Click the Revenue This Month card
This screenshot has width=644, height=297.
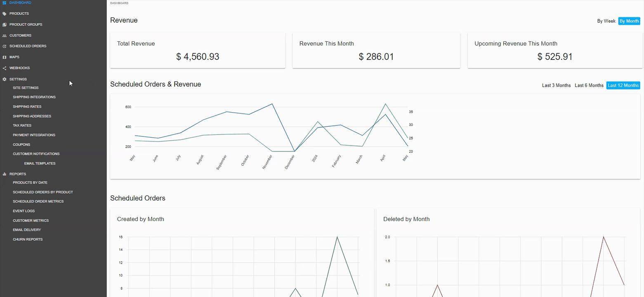(x=376, y=50)
